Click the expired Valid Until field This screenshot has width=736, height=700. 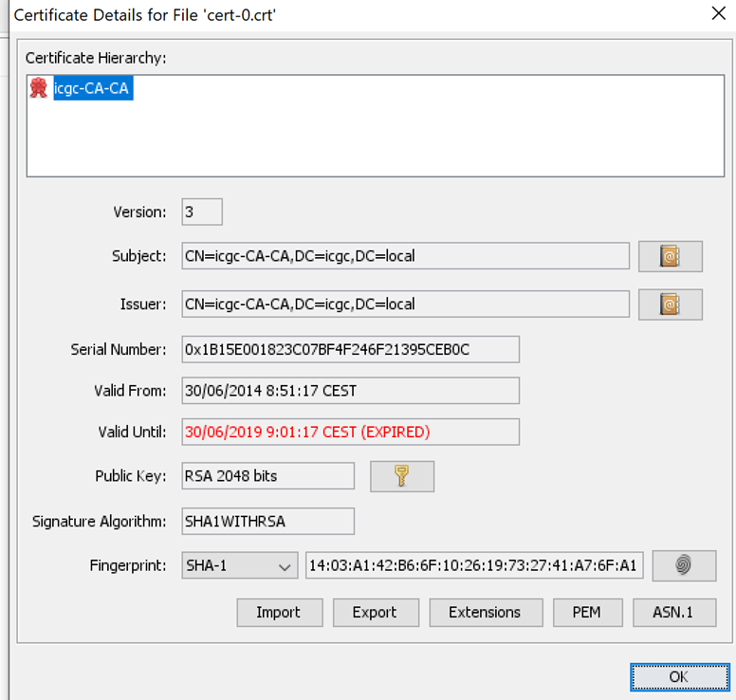point(350,432)
